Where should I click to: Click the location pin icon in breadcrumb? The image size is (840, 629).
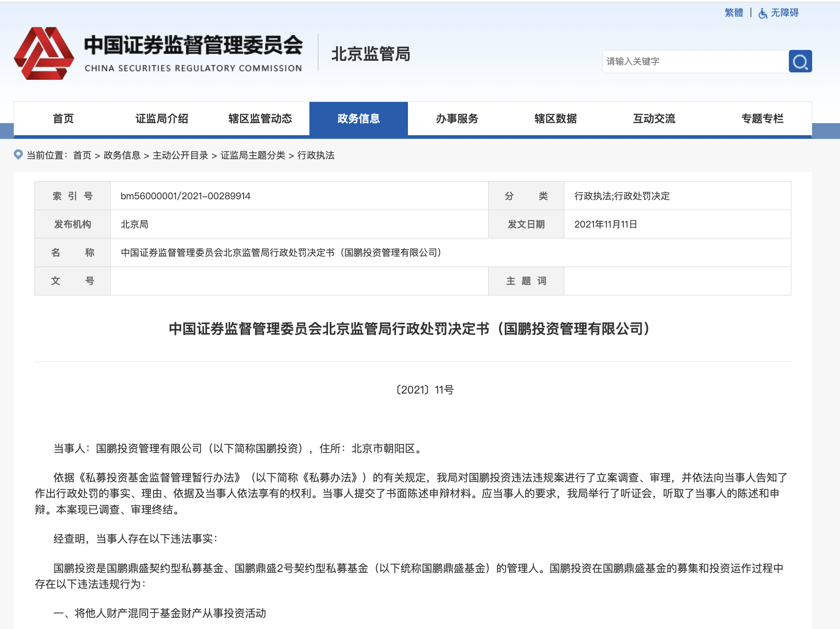coord(18,155)
